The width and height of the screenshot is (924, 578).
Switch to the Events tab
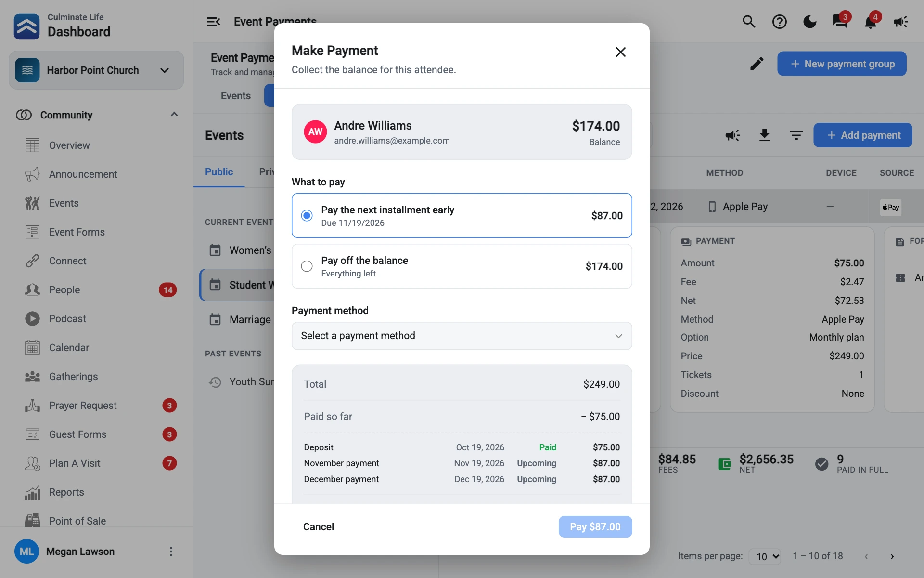[x=236, y=96]
